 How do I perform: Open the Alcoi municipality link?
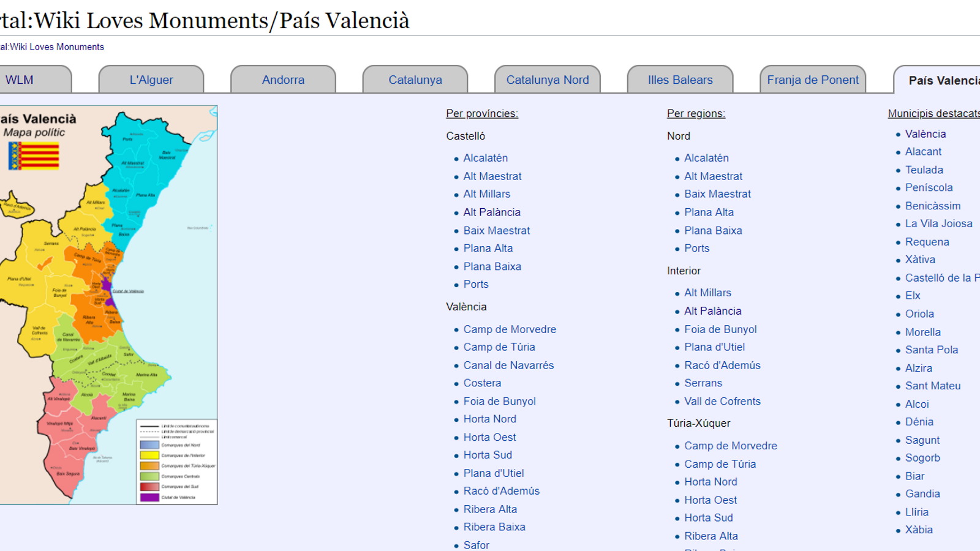[x=917, y=405]
